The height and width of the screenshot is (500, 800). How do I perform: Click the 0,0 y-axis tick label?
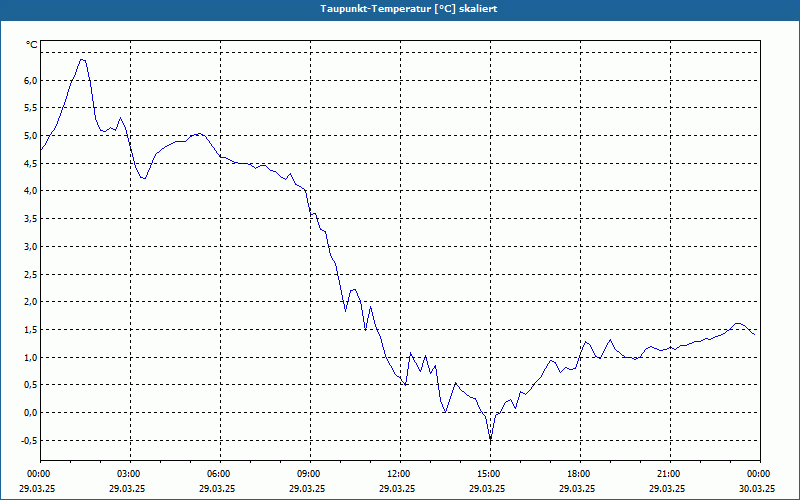point(30,412)
